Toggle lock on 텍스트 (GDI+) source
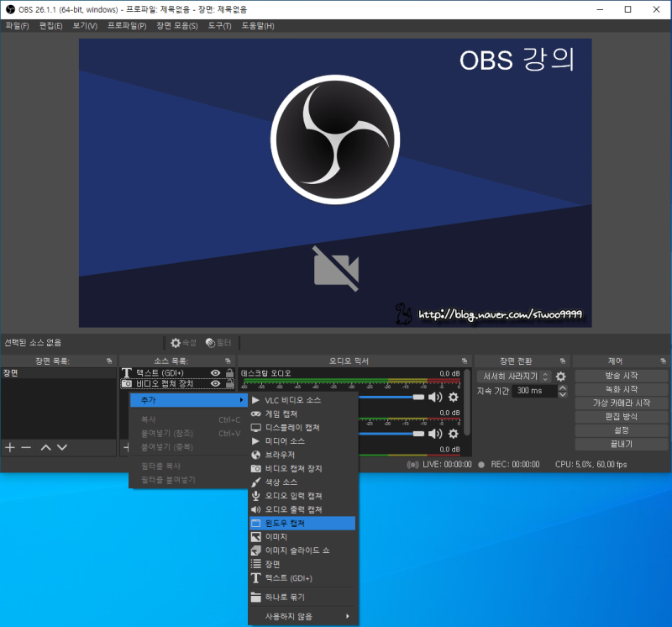The image size is (672, 627). click(x=229, y=372)
